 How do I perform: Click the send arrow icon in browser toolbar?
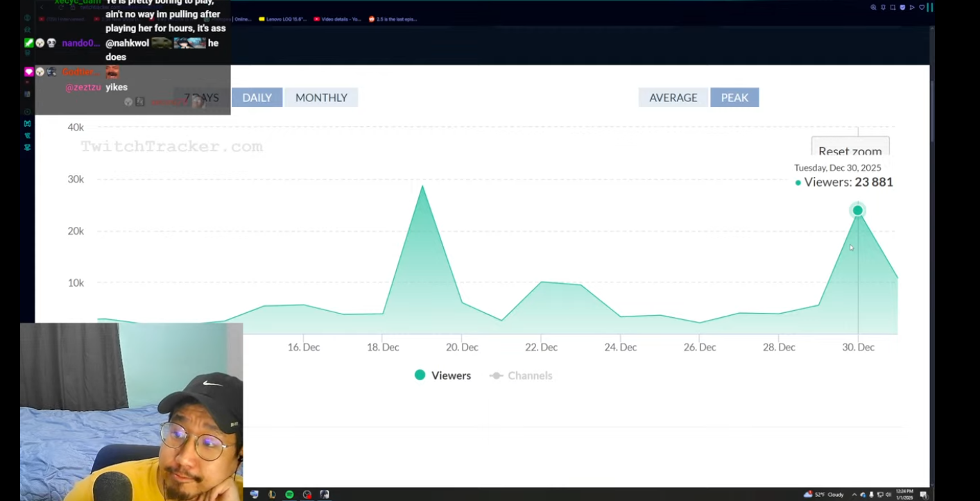coord(912,8)
